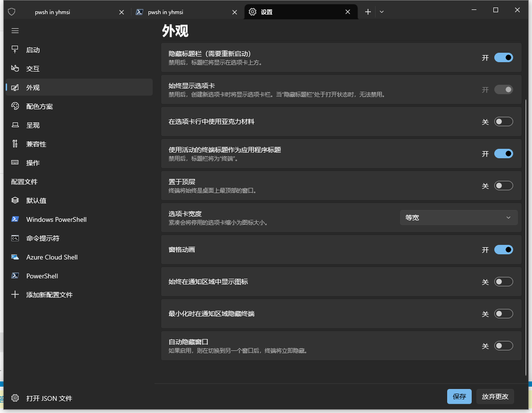Open a new tab with plus button

pos(368,12)
